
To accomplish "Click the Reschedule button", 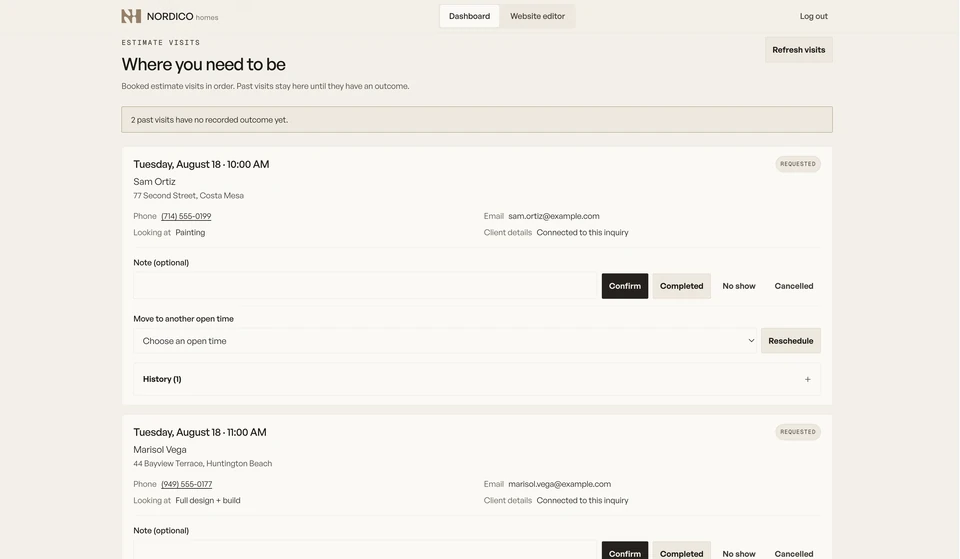I will 790,340.
